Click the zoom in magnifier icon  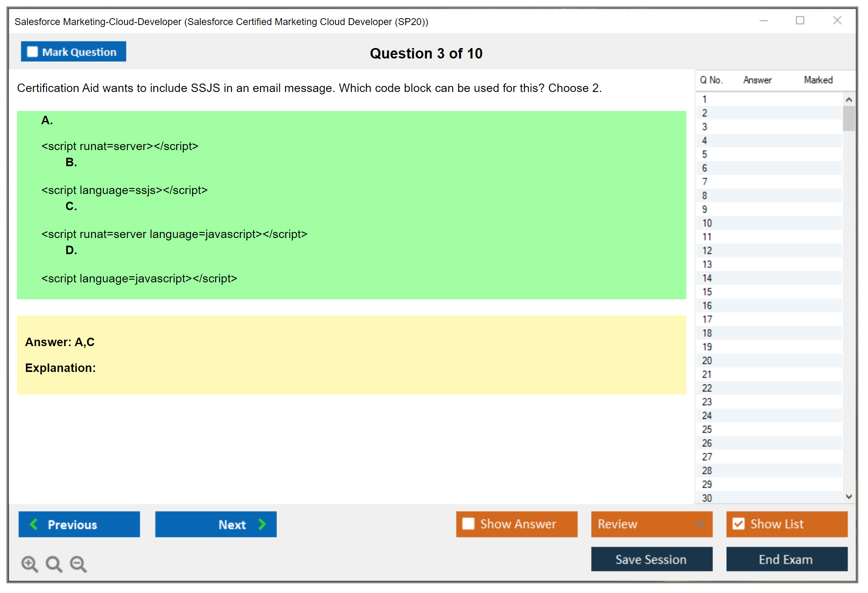coord(29,564)
